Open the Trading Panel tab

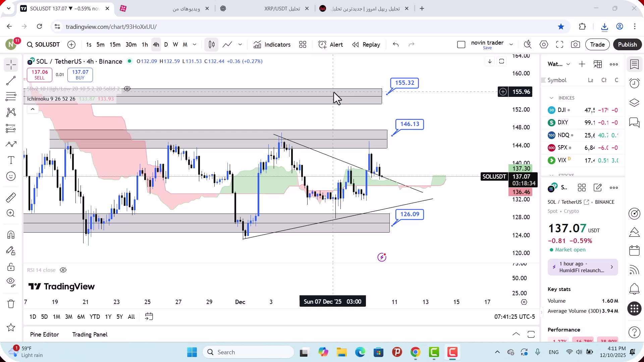click(x=90, y=335)
